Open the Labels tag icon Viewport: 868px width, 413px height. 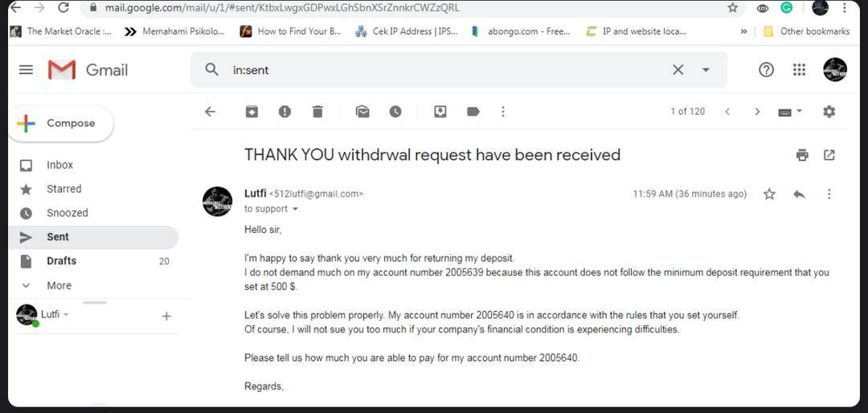[473, 112]
